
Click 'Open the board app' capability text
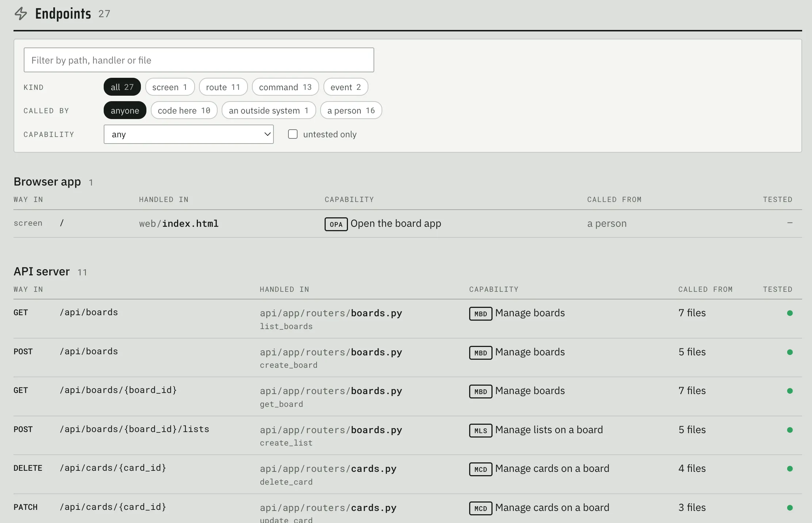point(396,224)
